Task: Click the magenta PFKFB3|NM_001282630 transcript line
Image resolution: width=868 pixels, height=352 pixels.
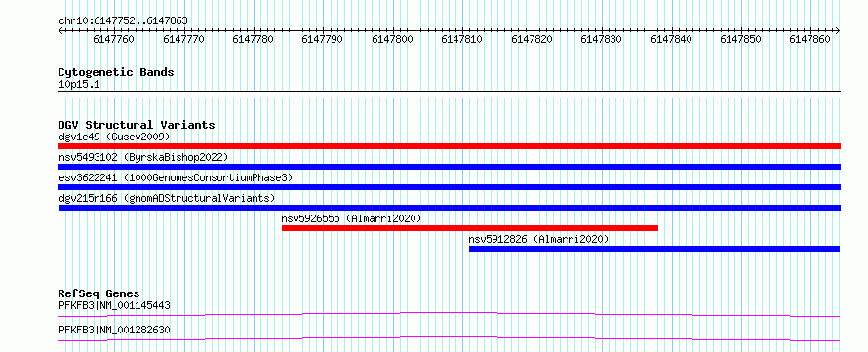Action: [x=449, y=338]
